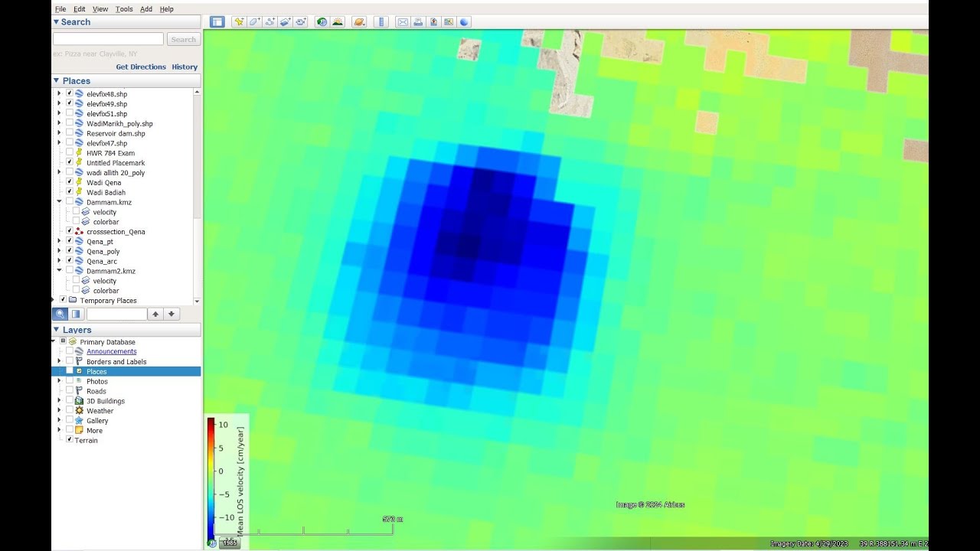980x551 pixels.
Task: Toggle sunlight across the landscape icon
Action: coord(337,22)
